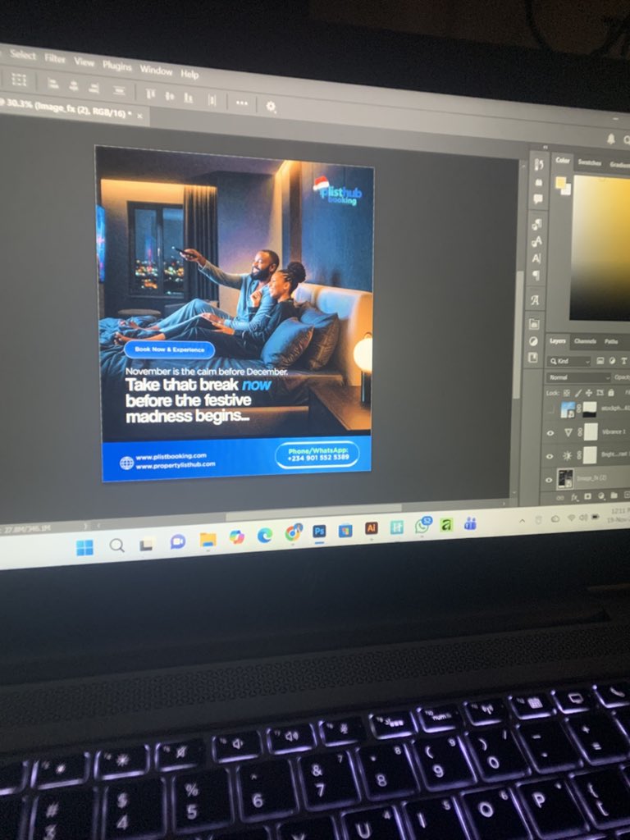Toggle lock transparent pixels

point(566,393)
